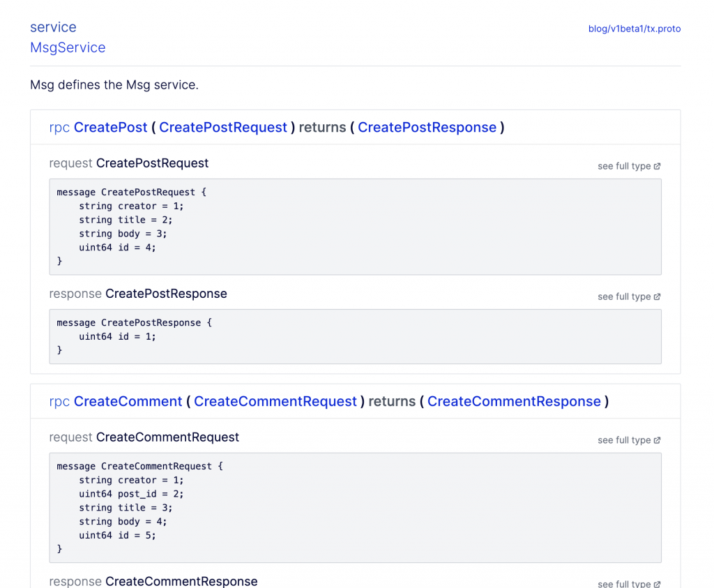Select the CreatePostRequest message code block

pos(355,227)
